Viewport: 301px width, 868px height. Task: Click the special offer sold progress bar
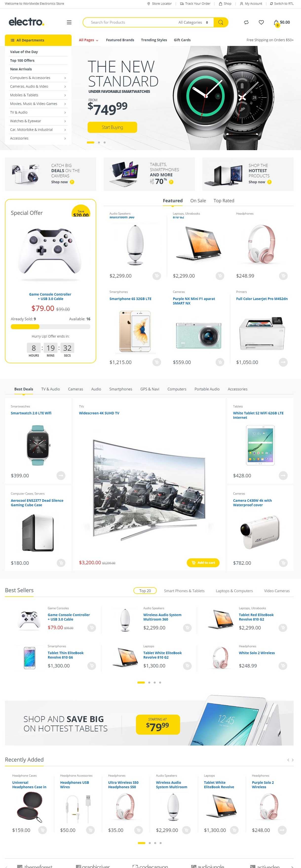51,326
